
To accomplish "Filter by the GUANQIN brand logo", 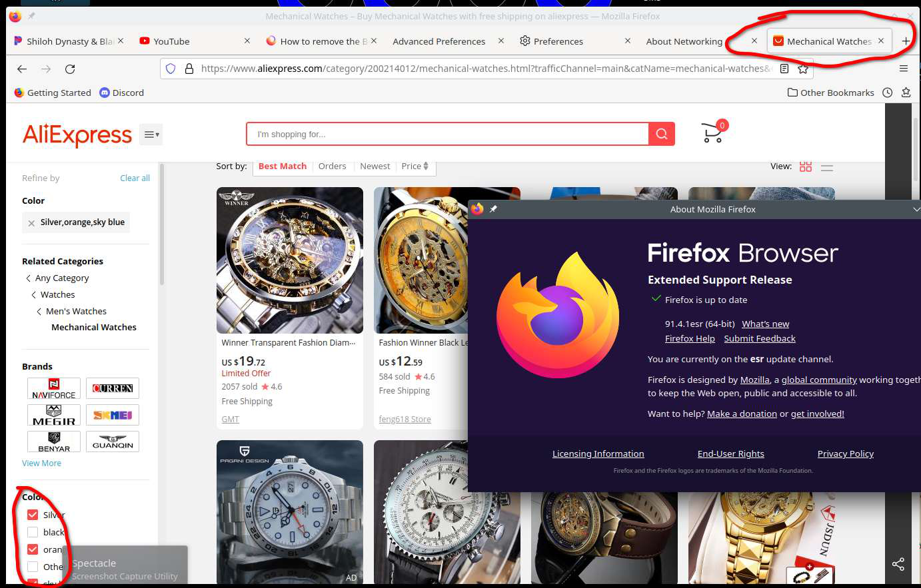I will (x=113, y=441).
